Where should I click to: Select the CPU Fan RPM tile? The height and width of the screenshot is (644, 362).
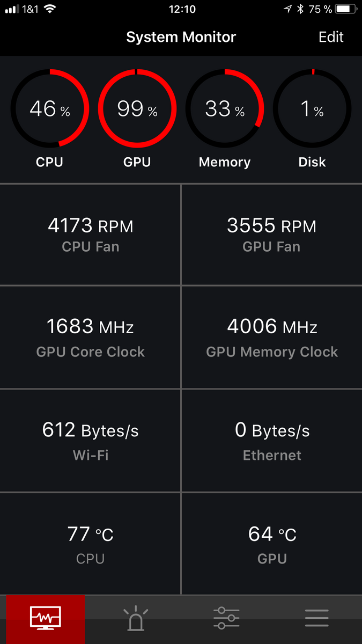(x=90, y=235)
